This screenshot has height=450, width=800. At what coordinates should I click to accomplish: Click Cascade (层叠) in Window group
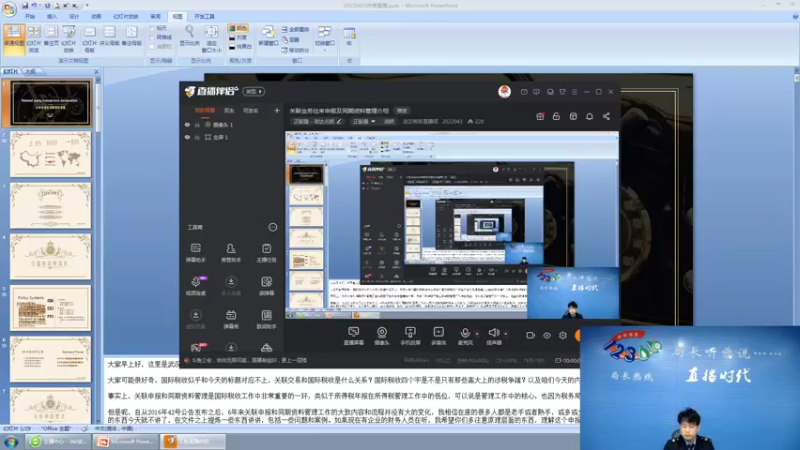click(291, 40)
